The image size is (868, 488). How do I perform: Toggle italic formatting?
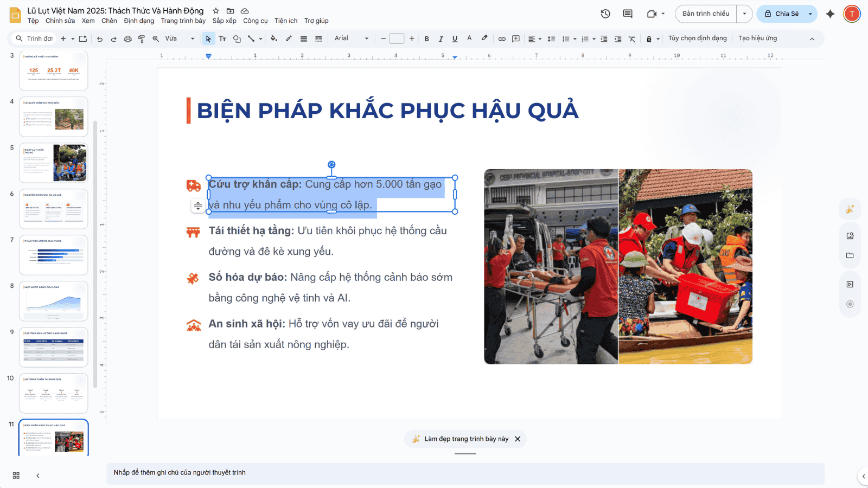pos(441,38)
